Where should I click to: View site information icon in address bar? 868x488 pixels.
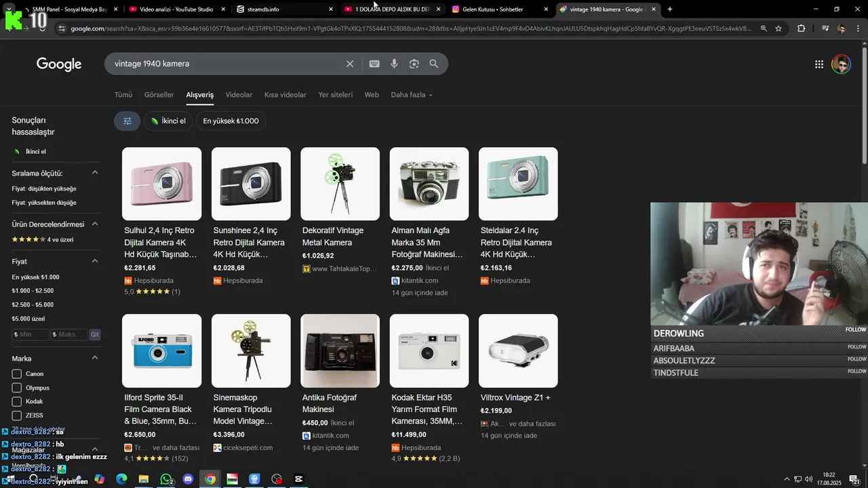[x=62, y=28]
